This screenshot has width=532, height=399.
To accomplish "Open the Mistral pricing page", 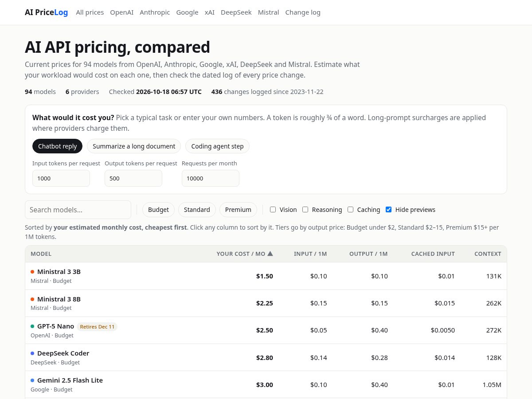I will [x=268, y=12].
